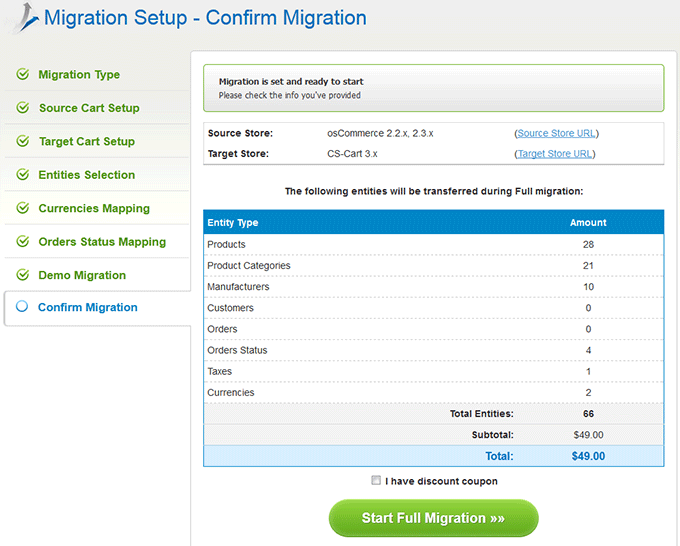Enable the I have discount coupon checkbox
Viewport: 680px width, 546px height.
(x=376, y=480)
